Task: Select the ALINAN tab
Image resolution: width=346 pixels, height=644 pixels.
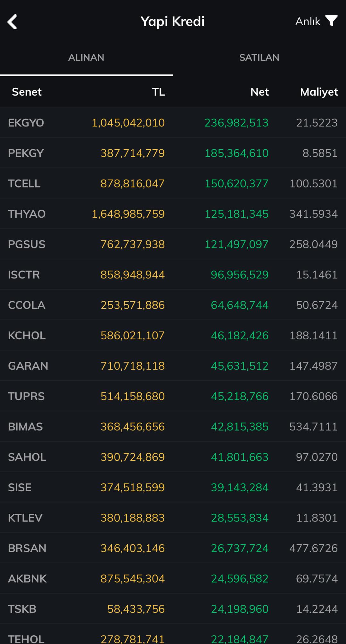Action: (x=86, y=58)
